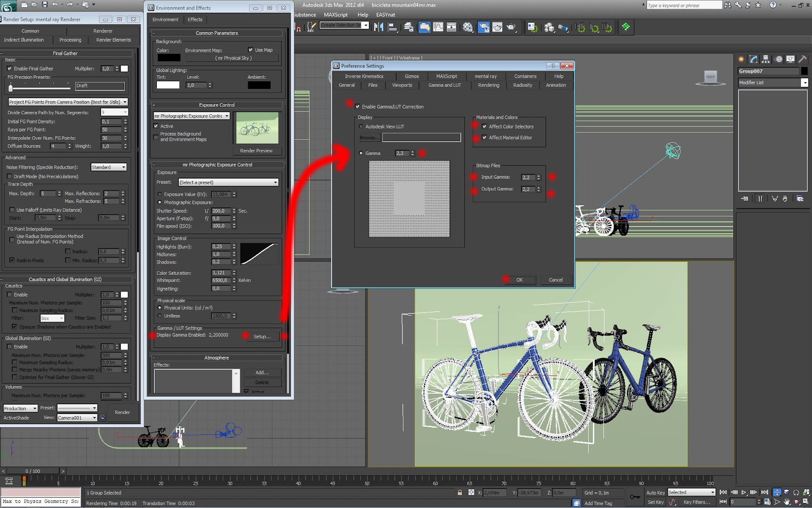Select the Autodesk View LUT radio button
The height and width of the screenshot is (508, 812).
pyautogui.click(x=361, y=126)
